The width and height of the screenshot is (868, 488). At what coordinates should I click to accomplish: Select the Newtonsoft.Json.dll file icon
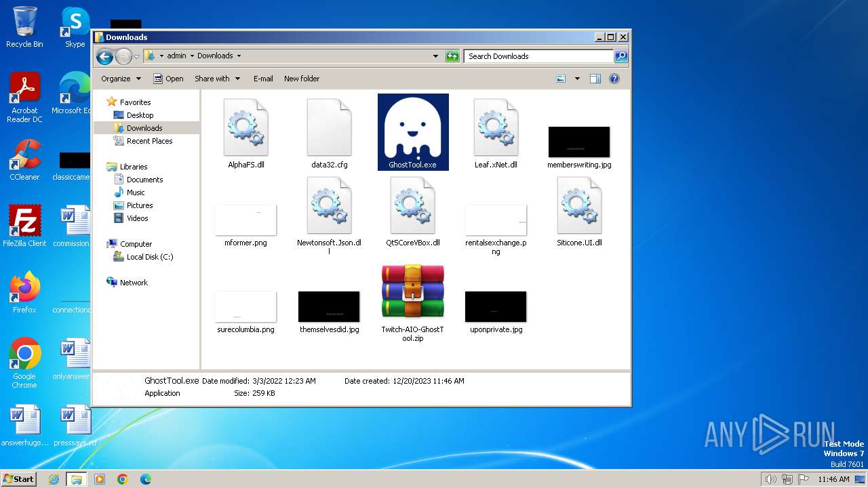coord(330,205)
